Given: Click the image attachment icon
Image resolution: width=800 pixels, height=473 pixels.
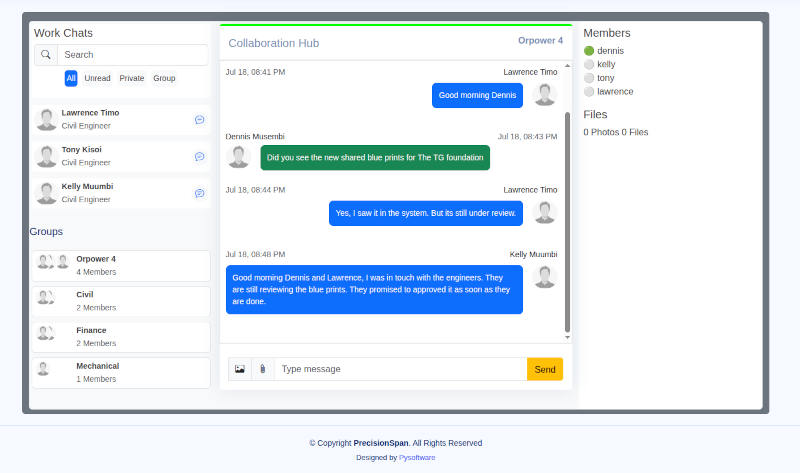Looking at the screenshot, I should click(240, 369).
